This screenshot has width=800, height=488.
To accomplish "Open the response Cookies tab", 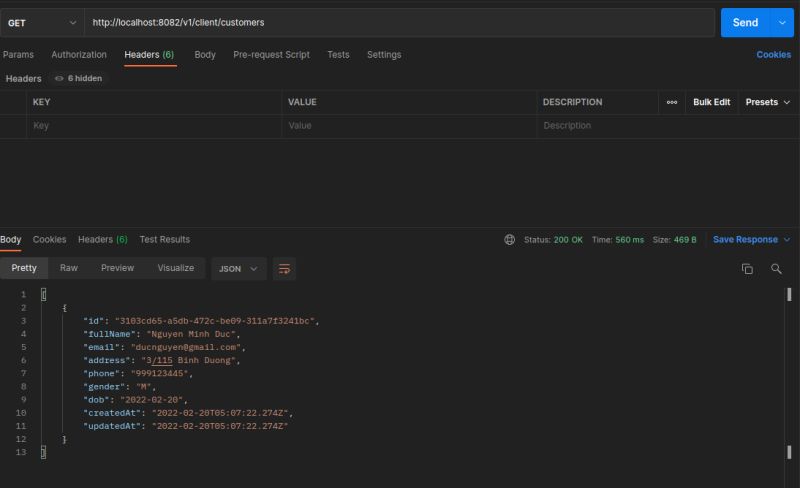I will click(x=49, y=239).
